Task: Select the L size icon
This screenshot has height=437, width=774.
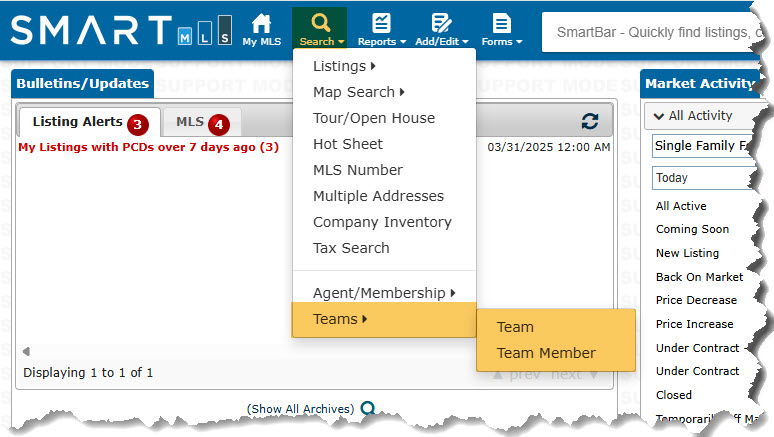Action: tap(205, 33)
